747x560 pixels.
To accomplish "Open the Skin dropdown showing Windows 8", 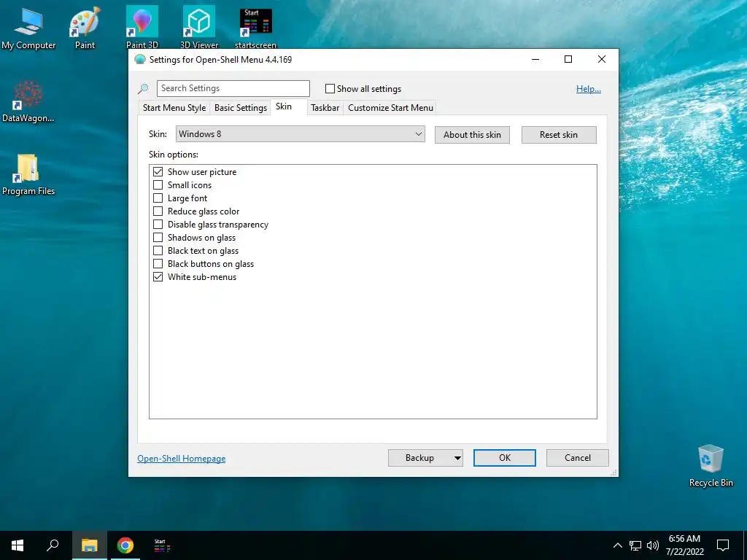I will [300, 134].
